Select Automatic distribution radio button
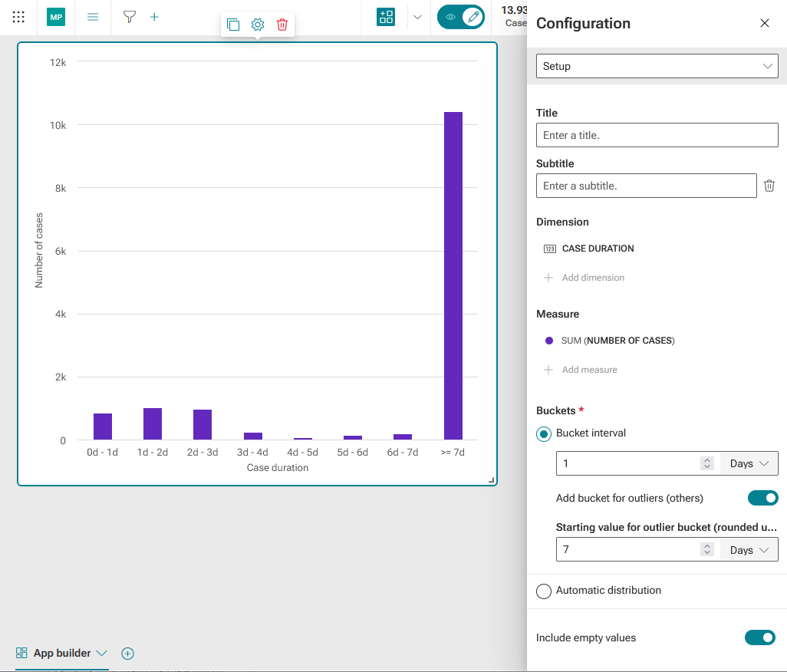 [x=544, y=591]
